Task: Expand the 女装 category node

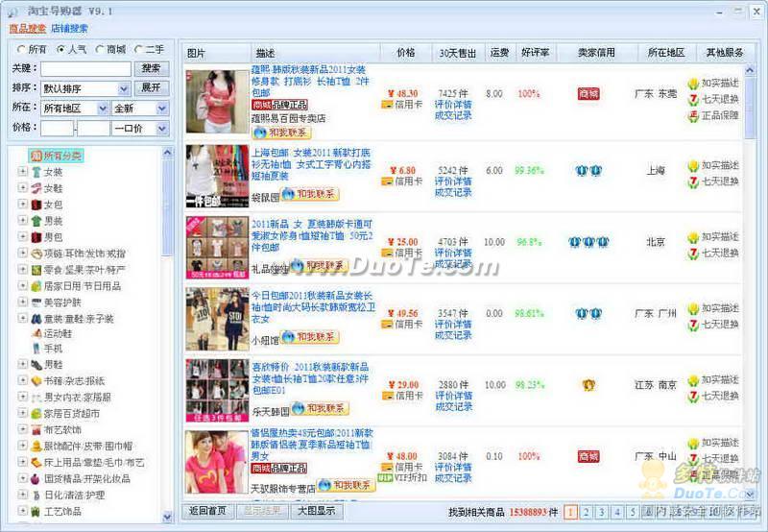Action: tap(22, 172)
